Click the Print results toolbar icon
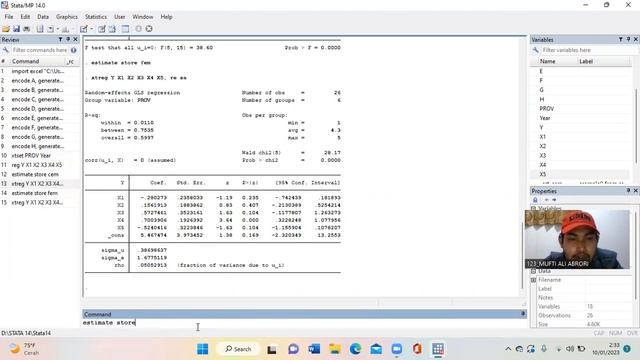The width and height of the screenshot is (640, 360). pyautogui.click(x=27, y=29)
